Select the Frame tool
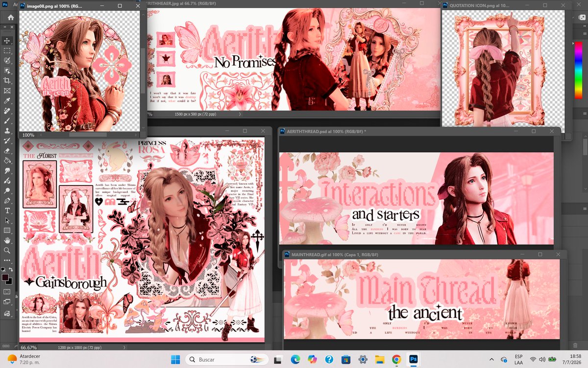Screen dimensions: 588x368 [x=7, y=91]
